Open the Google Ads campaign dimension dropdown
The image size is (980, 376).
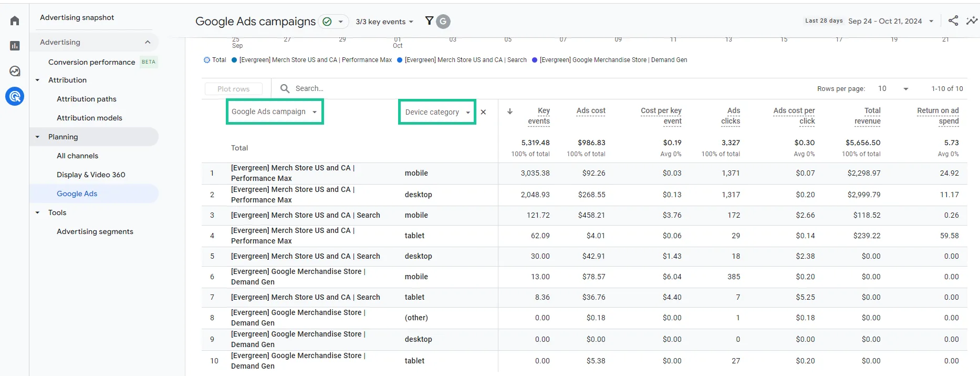[275, 111]
